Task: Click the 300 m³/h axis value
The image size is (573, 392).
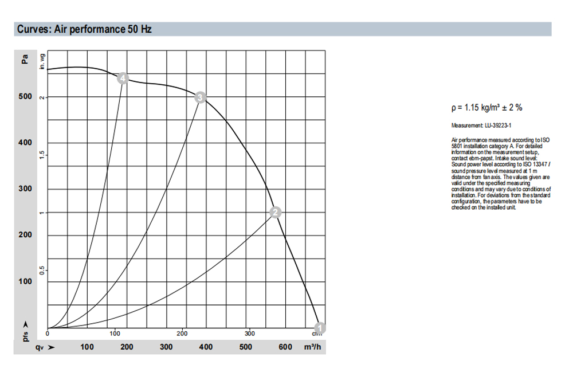Action: [x=166, y=347]
